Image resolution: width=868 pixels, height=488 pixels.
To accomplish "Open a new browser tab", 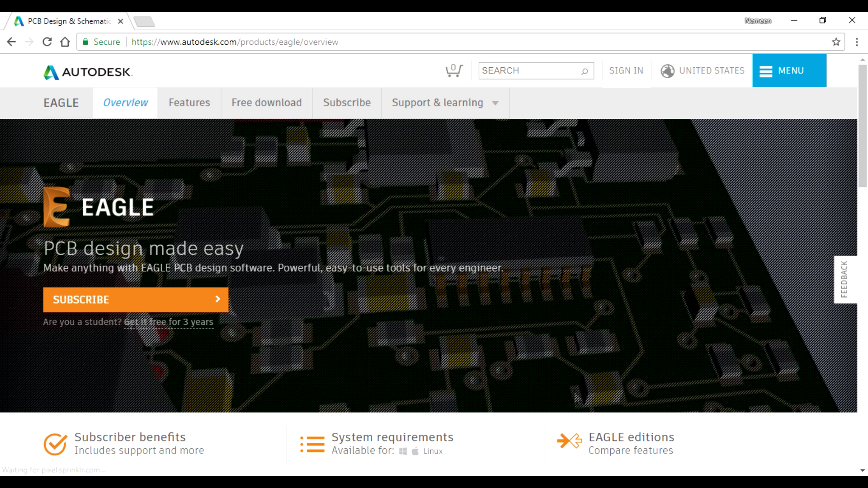I will [x=144, y=21].
